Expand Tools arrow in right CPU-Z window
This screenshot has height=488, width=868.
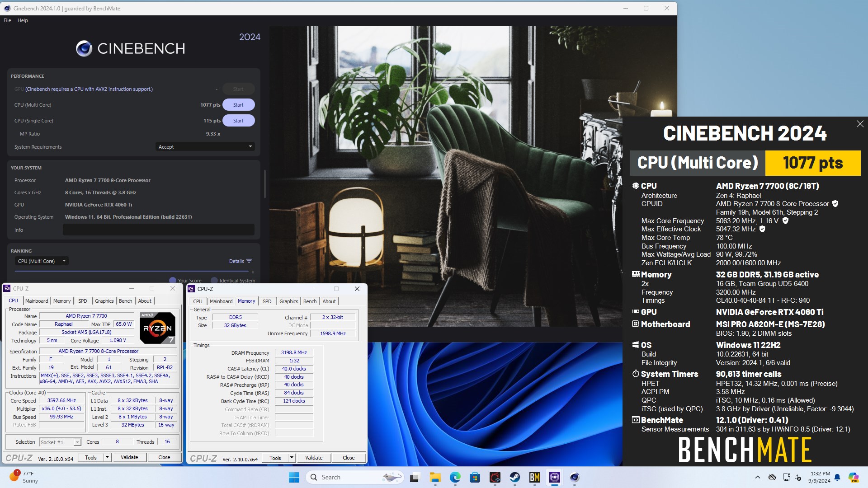coord(292,458)
